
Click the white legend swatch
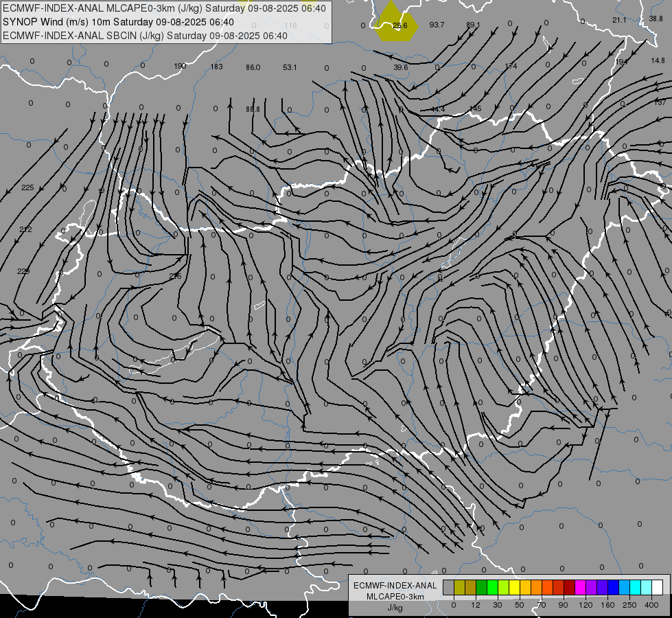click(x=658, y=587)
